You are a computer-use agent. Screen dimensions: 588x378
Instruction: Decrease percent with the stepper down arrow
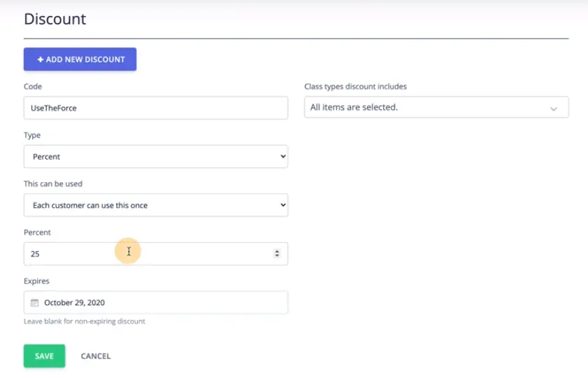click(277, 257)
